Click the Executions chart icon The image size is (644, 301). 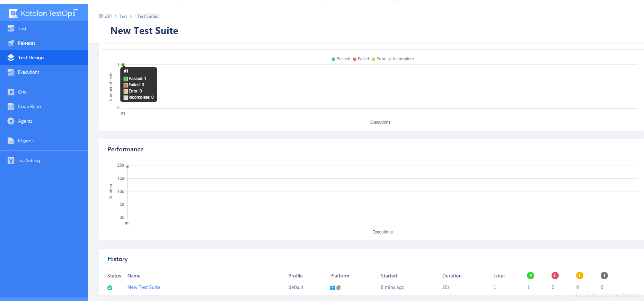click(11, 72)
